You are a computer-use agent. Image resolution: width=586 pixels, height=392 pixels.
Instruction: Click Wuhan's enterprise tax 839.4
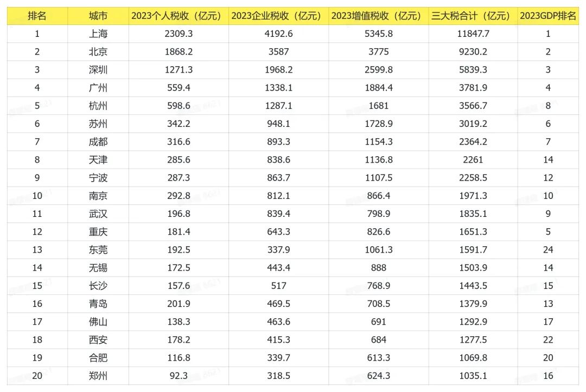[x=278, y=214]
